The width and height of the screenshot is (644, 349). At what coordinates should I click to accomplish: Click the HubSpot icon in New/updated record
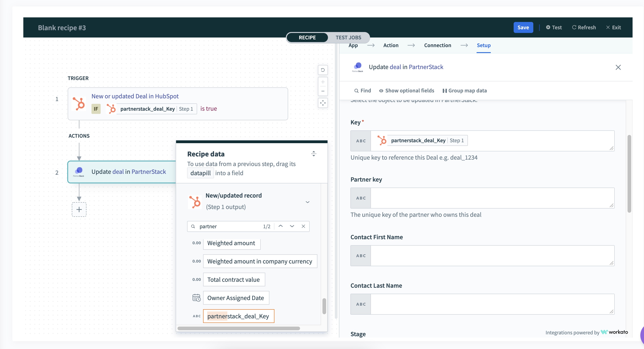(x=195, y=202)
